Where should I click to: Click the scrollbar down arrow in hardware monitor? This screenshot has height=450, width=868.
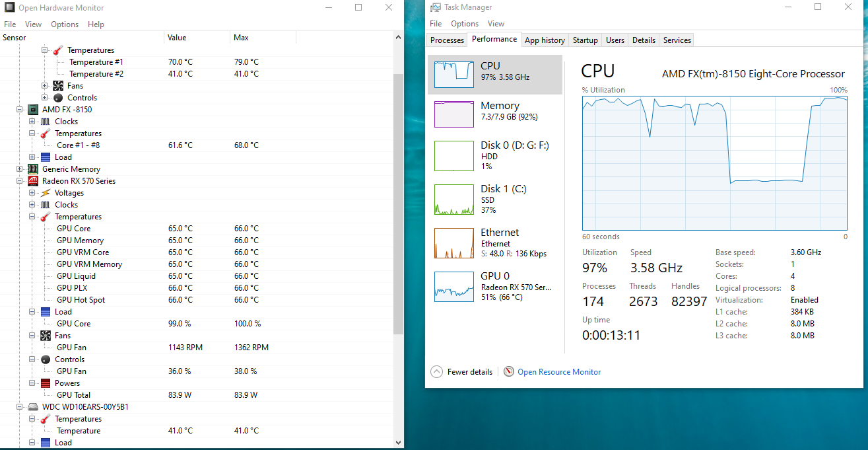[x=398, y=443]
